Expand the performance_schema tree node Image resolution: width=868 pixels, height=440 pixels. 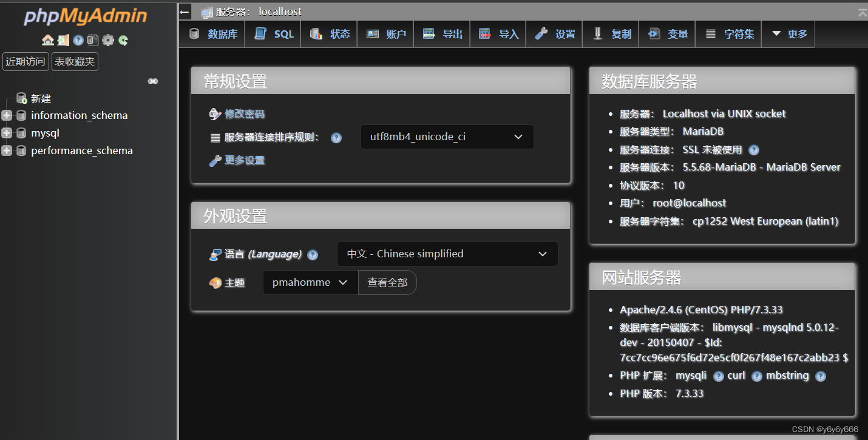point(7,151)
